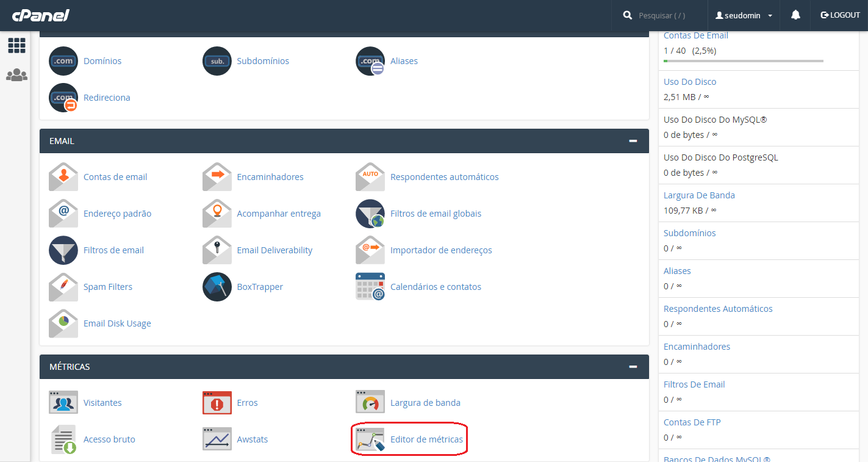Click the cPanel logo
This screenshot has width=868, height=462.
(40, 15)
